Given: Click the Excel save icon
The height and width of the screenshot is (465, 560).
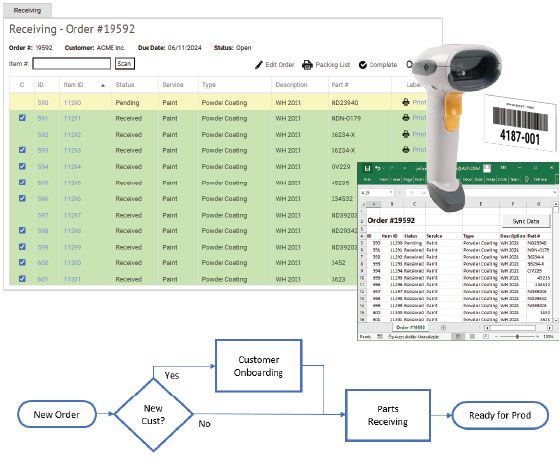Looking at the screenshot, I should tap(367, 168).
